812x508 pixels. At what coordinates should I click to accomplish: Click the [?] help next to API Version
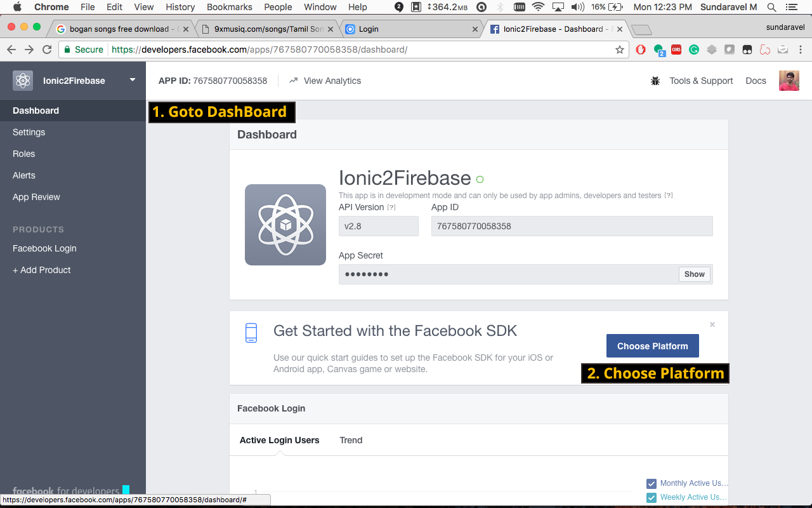[x=391, y=208]
